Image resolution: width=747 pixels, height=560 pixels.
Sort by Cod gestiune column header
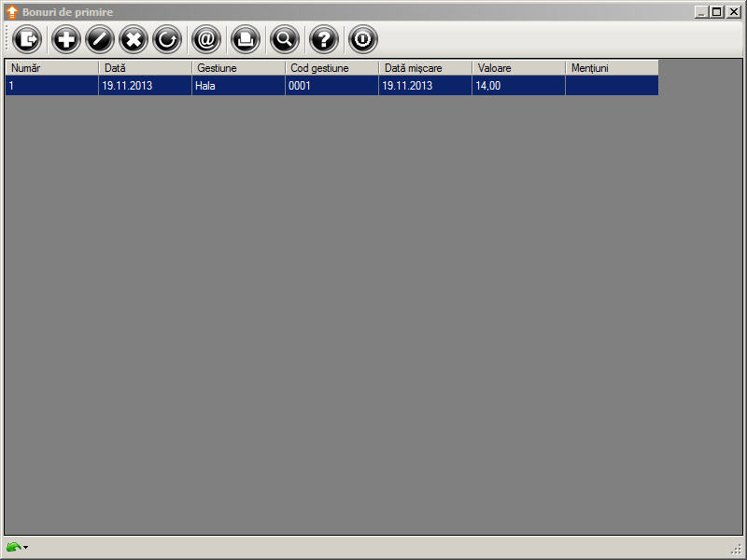[331, 68]
